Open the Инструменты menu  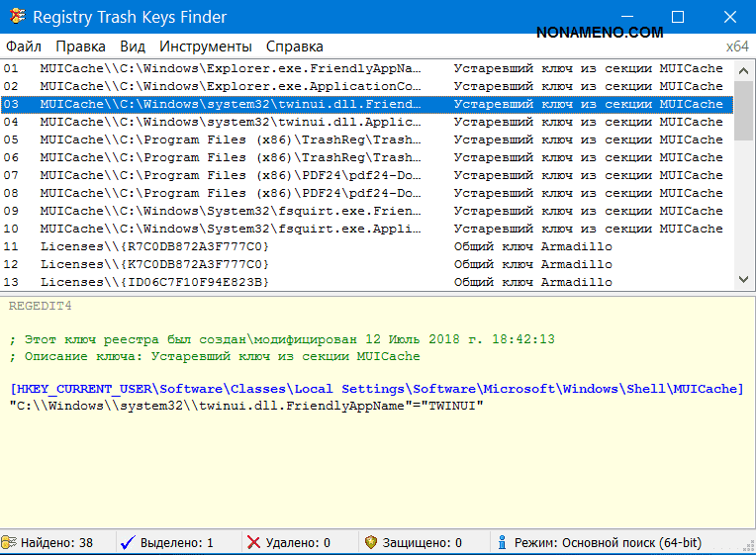point(206,46)
